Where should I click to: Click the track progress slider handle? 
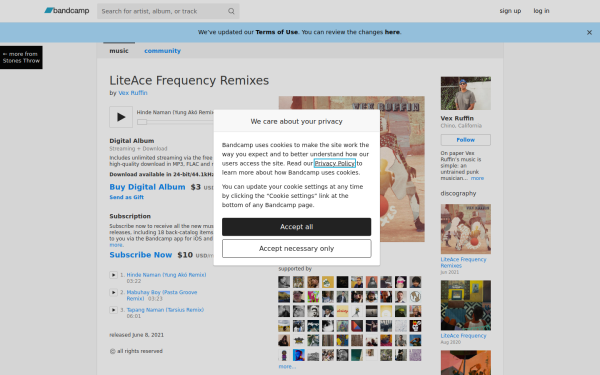[142, 122]
